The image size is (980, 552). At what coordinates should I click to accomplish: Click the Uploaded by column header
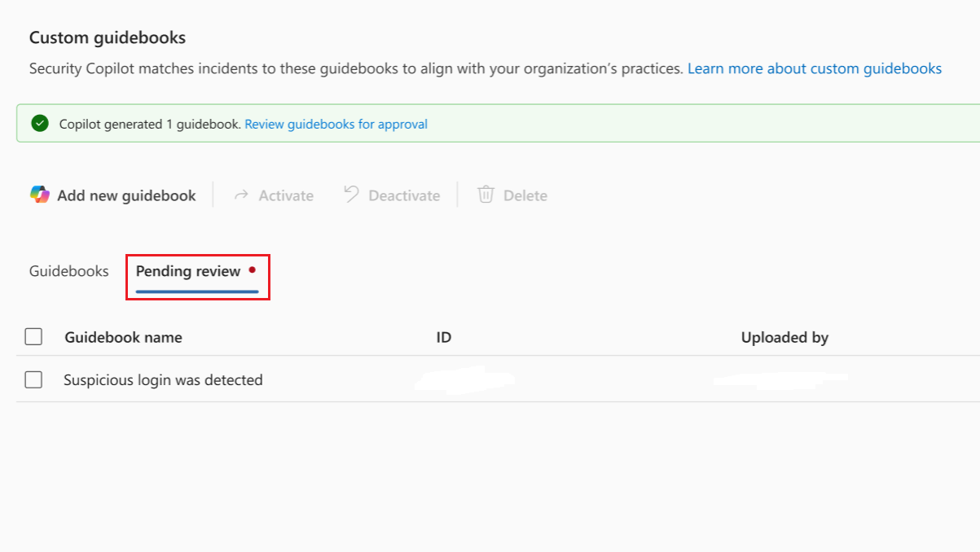pos(784,336)
